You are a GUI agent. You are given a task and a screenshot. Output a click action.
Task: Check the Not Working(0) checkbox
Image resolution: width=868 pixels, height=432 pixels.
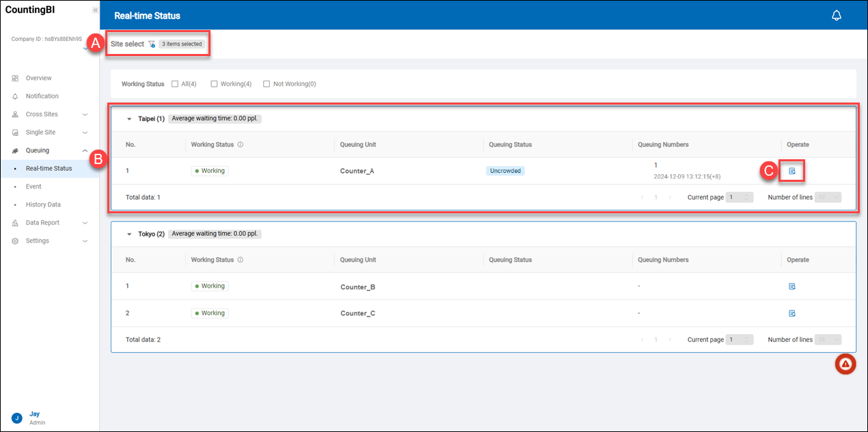tap(267, 84)
